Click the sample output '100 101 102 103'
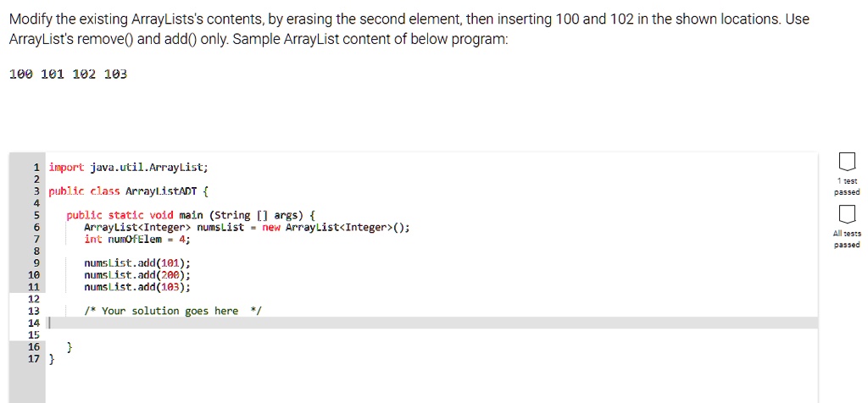This screenshot has height=403, width=868. (x=69, y=74)
